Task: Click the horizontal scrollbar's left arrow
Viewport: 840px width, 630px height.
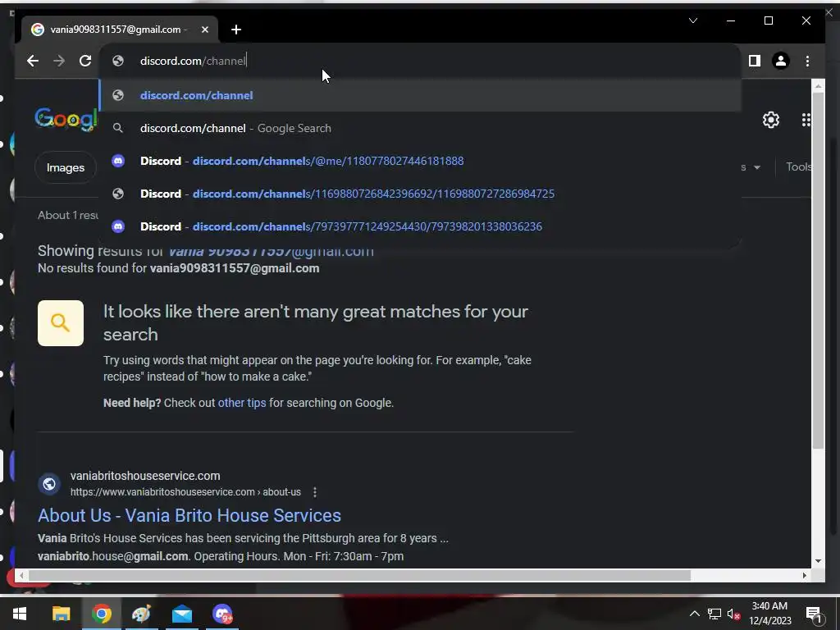Action: [x=21, y=575]
